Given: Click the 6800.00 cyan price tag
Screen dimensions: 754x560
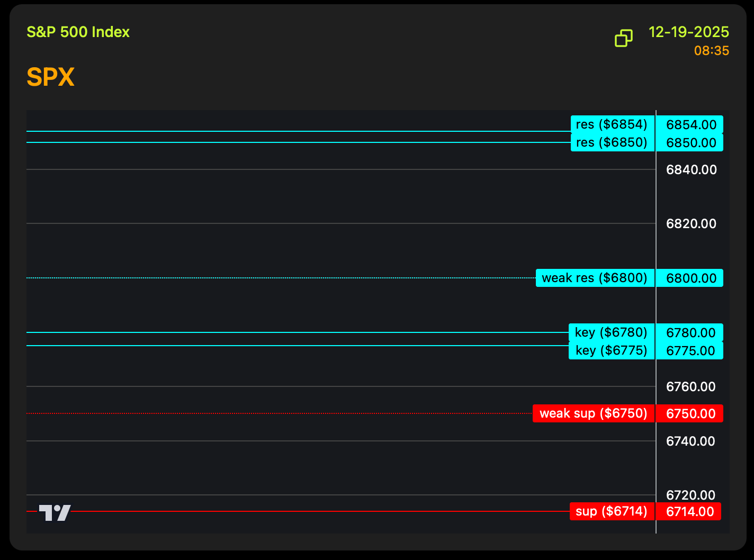Looking at the screenshot, I should point(690,278).
